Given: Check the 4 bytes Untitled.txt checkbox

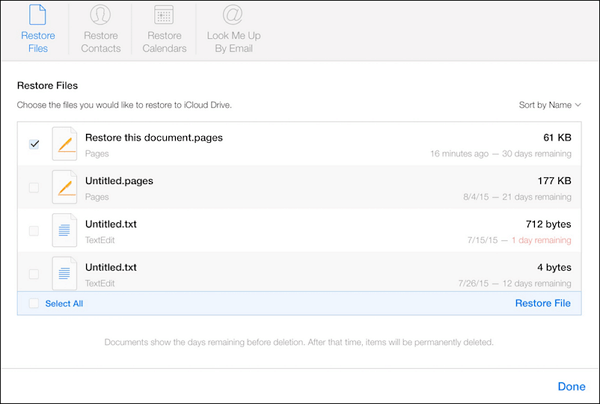Looking at the screenshot, I should click(x=34, y=273).
